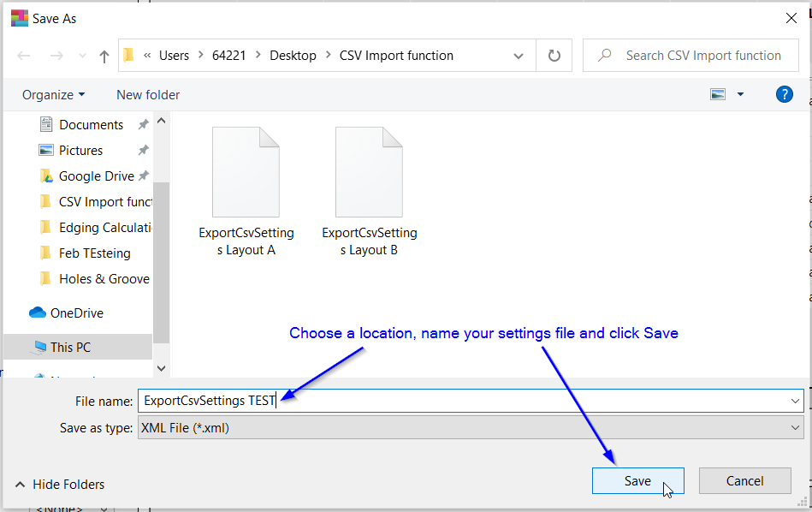Image resolution: width=812 pixels, height=512 pixels.
Task: Collapse the pane with Hide Folders
Action: (x=60, y=485)
